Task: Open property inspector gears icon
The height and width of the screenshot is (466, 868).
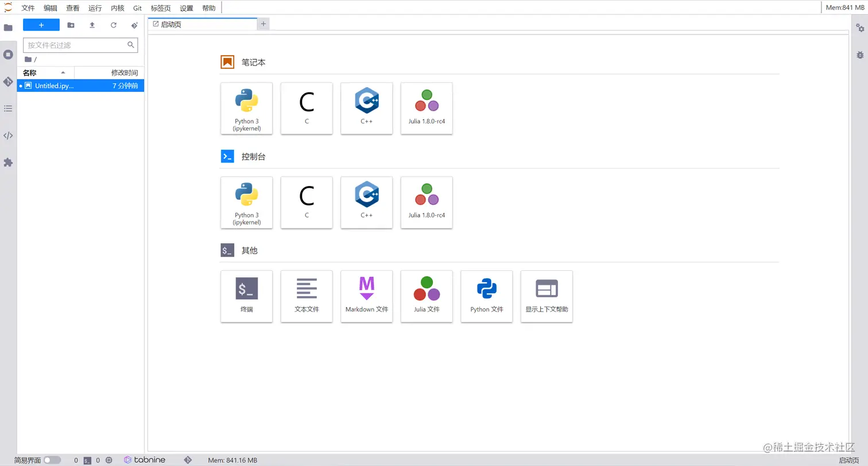Action: [x=860, y=28]
